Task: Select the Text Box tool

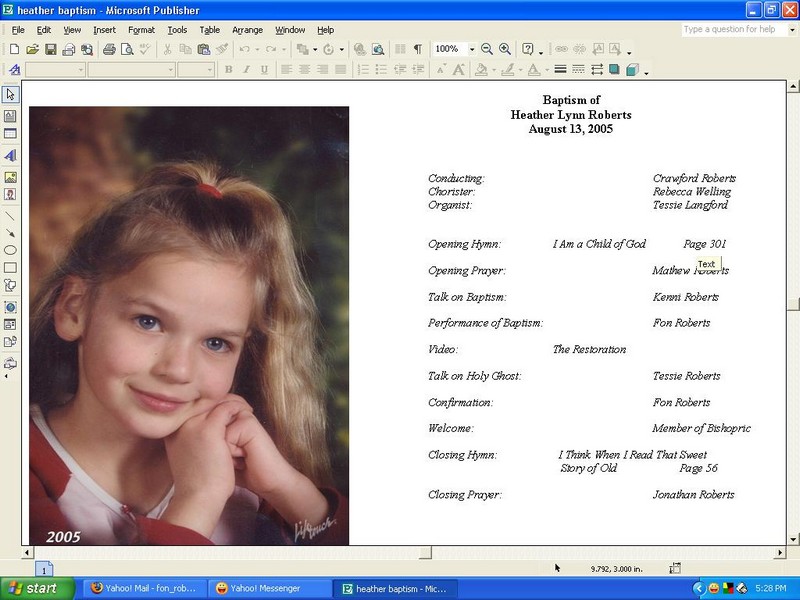Action: coord(10,116)
